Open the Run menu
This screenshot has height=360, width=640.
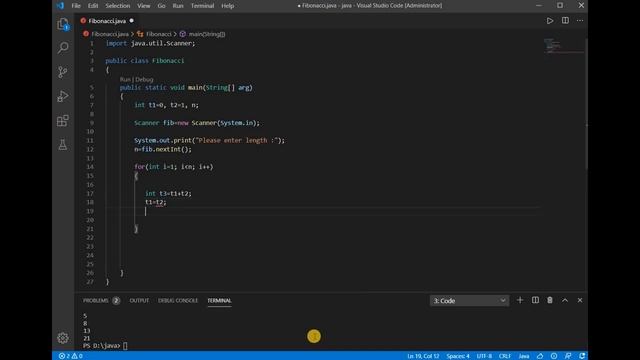(178, 6)
